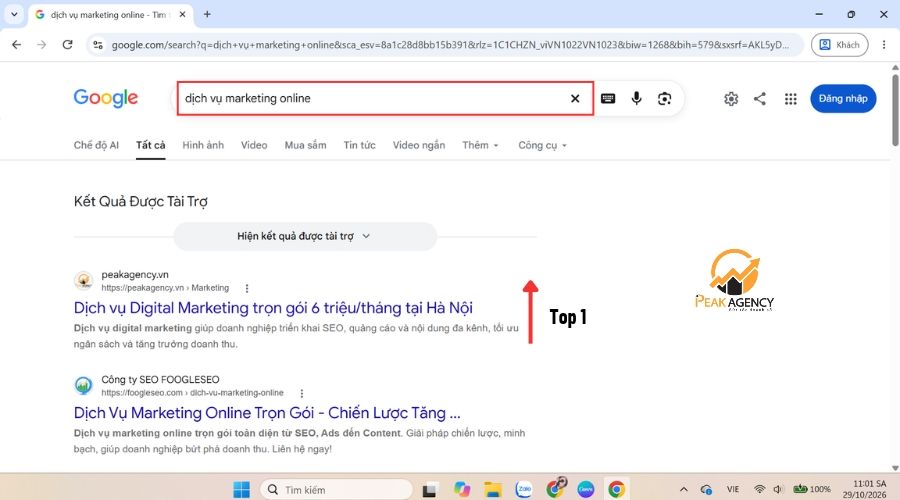Launch Copilot from the taskbar

[x=461, y=490]
